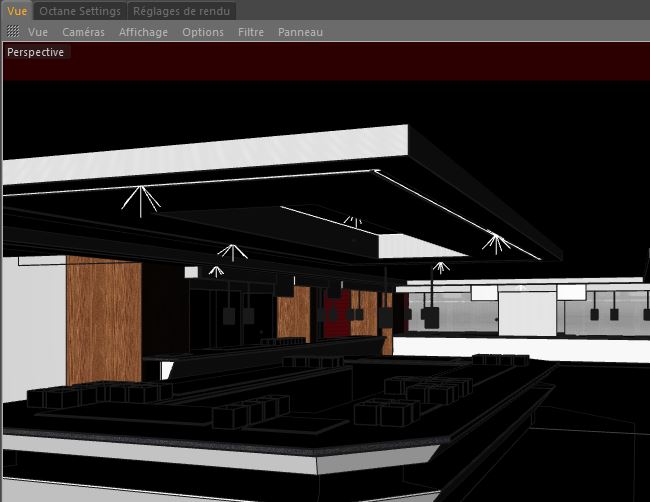
Task: Open the Caméras menu
Action: pos(83,32)
